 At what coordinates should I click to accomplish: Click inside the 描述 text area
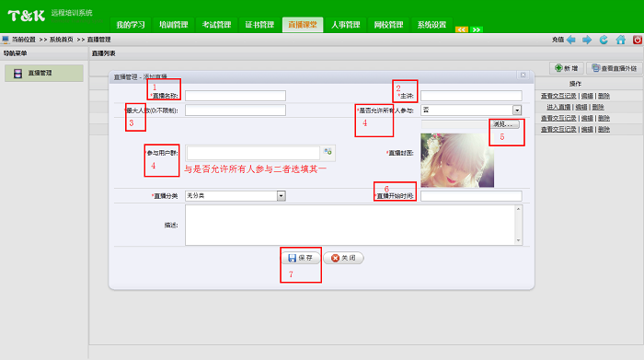[351, 225]
